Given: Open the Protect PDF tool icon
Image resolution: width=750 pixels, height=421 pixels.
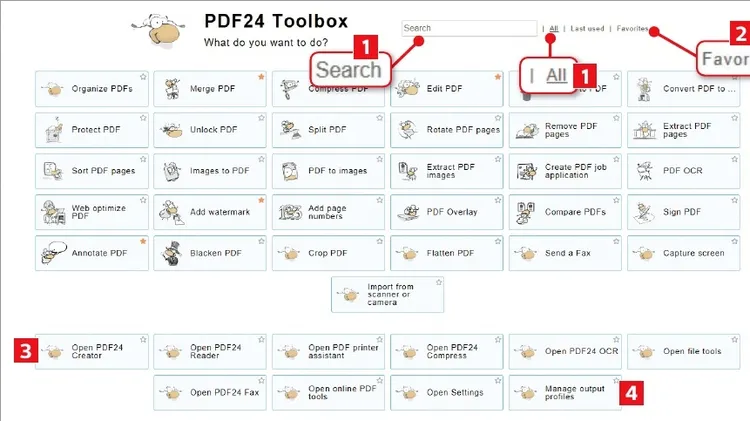Looking at the screenshot, I should 54,130.
